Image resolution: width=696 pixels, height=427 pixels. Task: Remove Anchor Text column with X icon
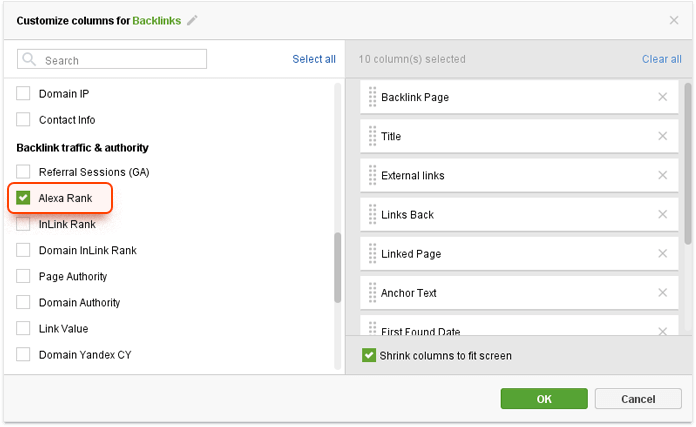pyautogui.click(x=662, y=293)
